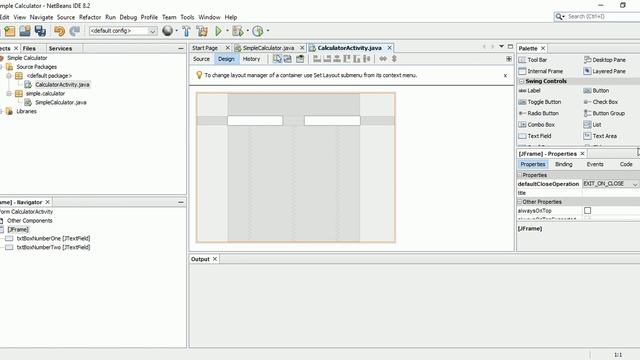Screen dimensions: 640x360
Task: Click the Clean and Build icon
Action: coord(202,31)
